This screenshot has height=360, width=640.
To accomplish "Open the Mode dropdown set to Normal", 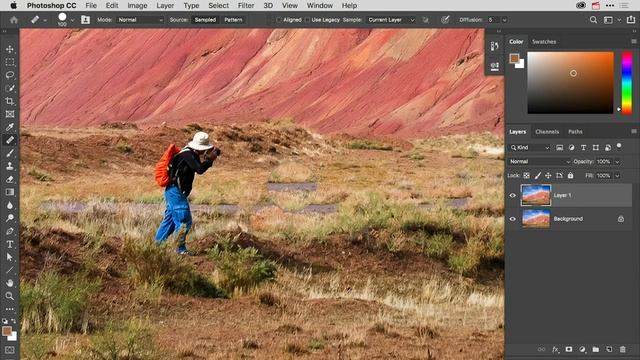I will (140, 20).
